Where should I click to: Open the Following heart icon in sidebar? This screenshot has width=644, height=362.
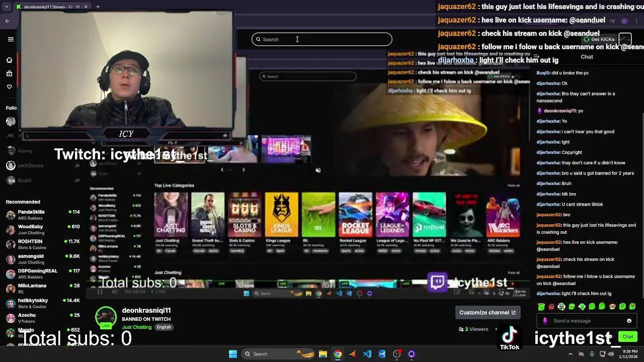[x=9, y=86]
